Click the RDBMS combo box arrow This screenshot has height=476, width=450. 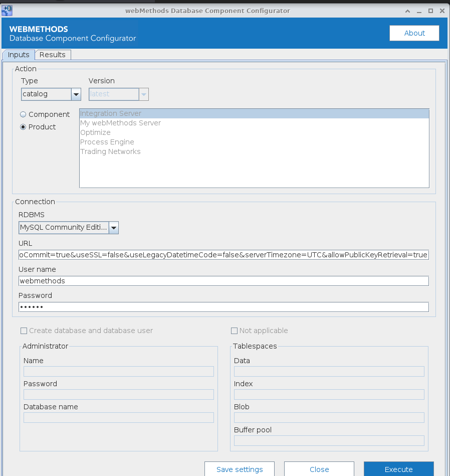click(114, 228)
